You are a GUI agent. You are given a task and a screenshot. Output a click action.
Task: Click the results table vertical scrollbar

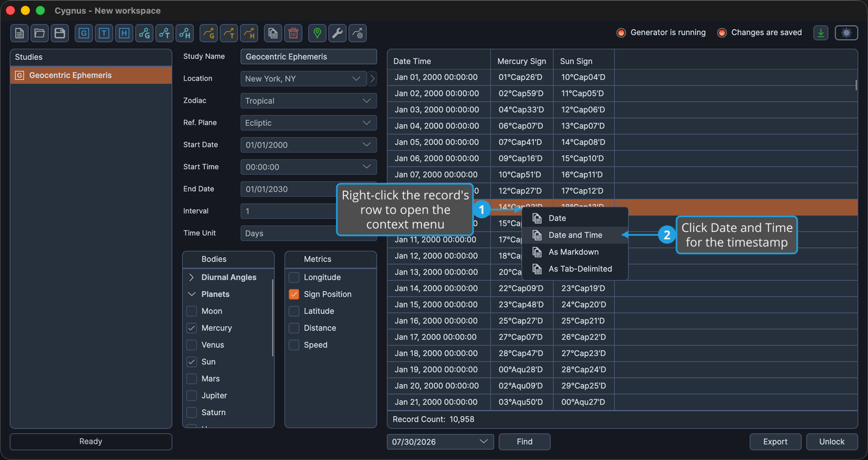(856, 85)
